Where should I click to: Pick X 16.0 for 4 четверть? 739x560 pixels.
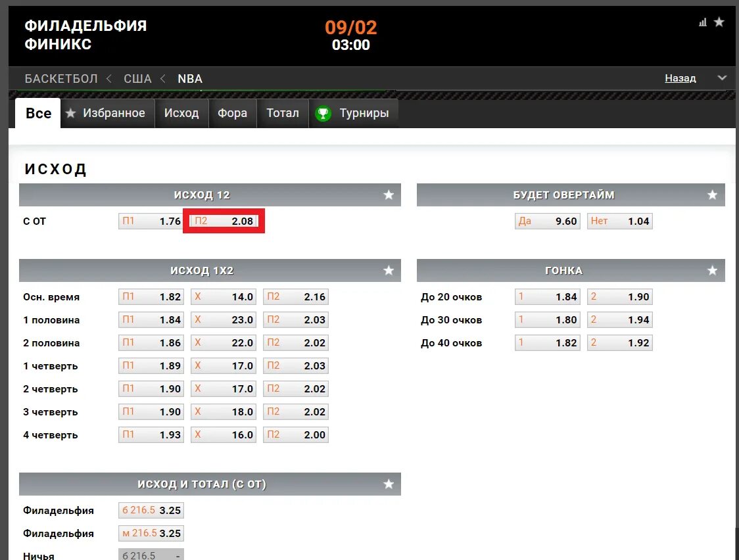224,435
